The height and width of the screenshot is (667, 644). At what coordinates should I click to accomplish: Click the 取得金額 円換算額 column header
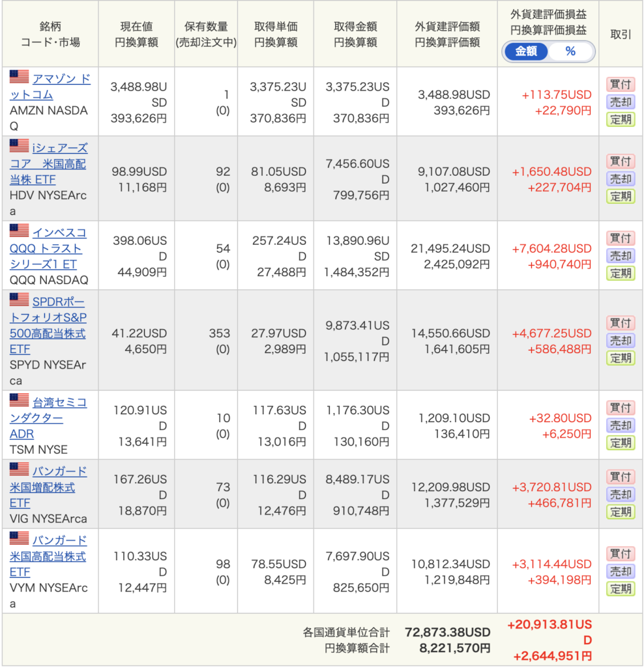tap(355, 34)
